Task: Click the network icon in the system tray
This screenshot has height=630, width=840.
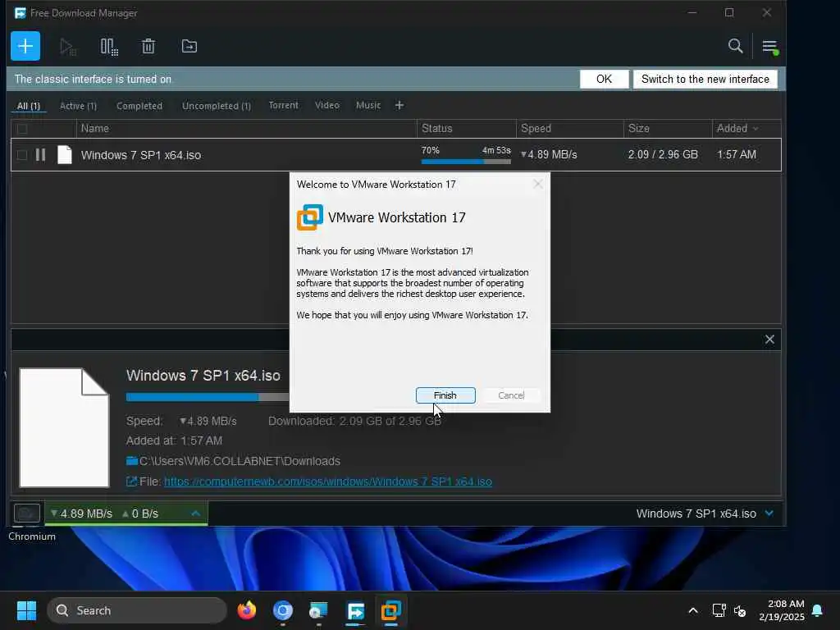Action: click(719, 610)
